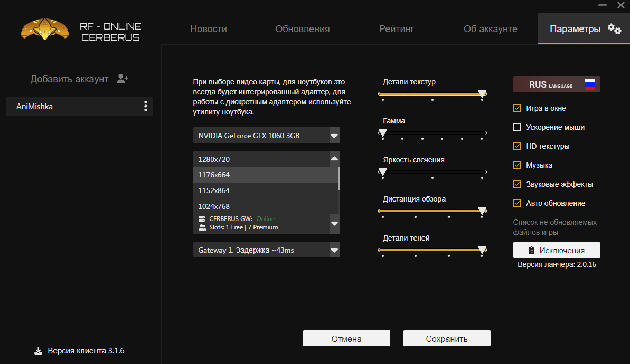Open the Gateway 1 latency dropdown
Screen dimensions: 630x364
tap(266, 250)
